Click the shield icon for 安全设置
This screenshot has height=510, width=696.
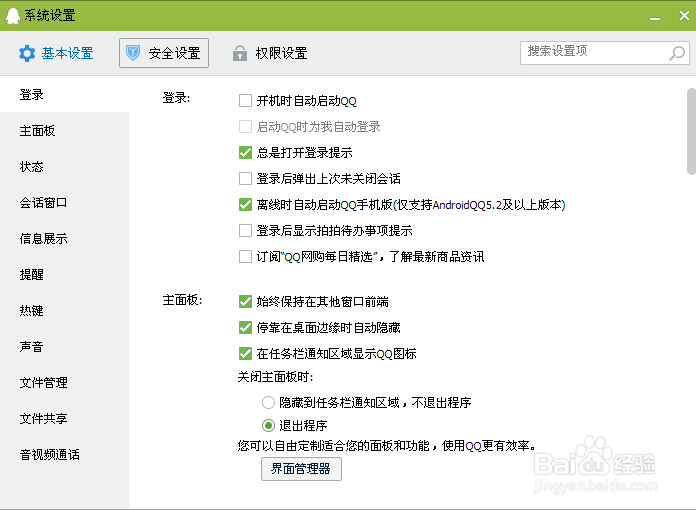[x=133, y=53]
